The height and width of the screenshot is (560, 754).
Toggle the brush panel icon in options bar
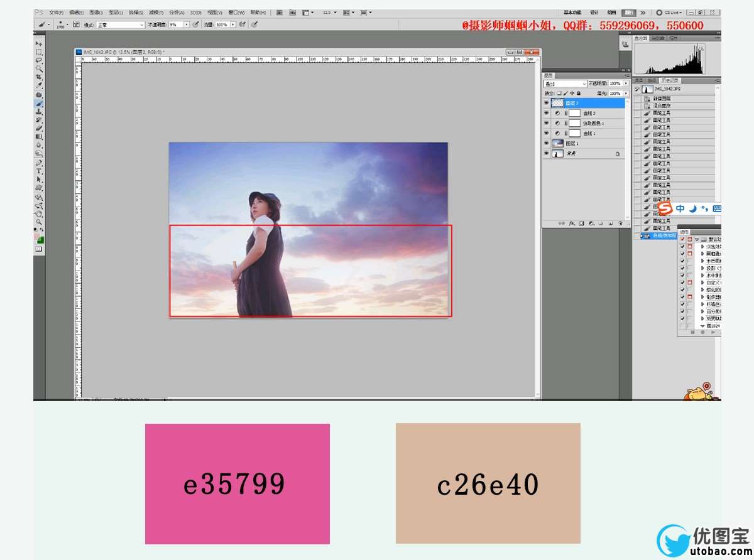tap(76, 24)
